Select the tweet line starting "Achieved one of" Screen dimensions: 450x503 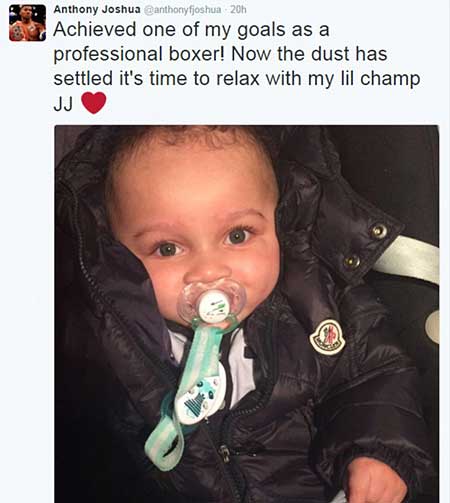(191, 29)
